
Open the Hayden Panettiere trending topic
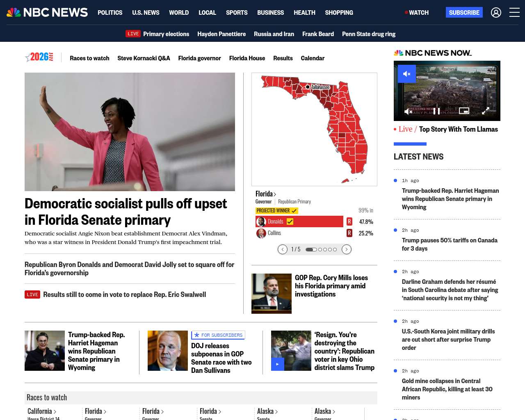(221, 34)
